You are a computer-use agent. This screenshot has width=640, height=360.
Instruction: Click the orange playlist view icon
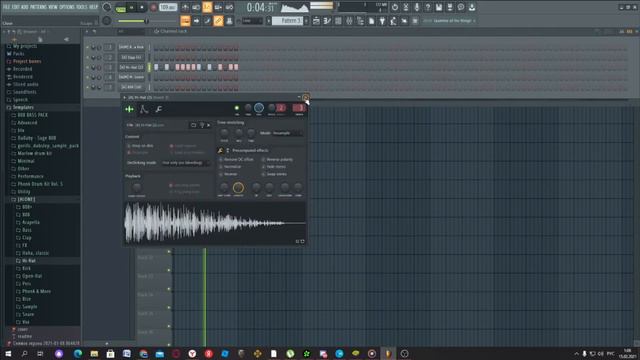coord(185,21)
